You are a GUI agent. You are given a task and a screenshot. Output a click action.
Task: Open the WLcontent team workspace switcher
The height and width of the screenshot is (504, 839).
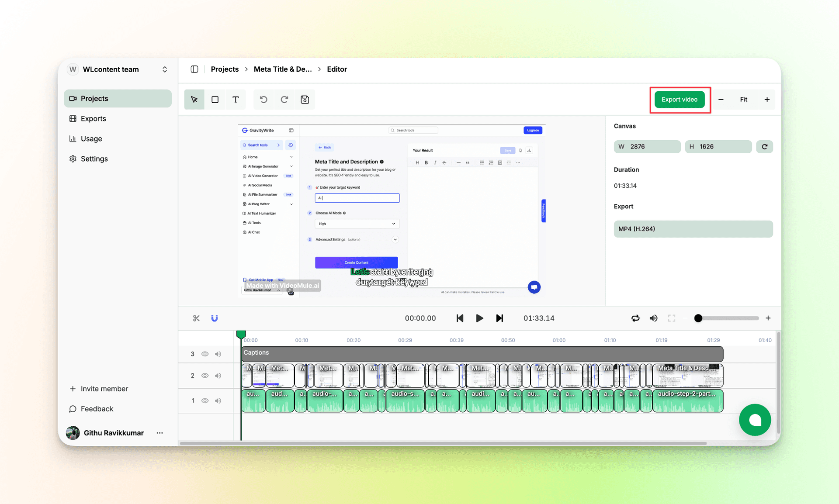coord(164,69)
